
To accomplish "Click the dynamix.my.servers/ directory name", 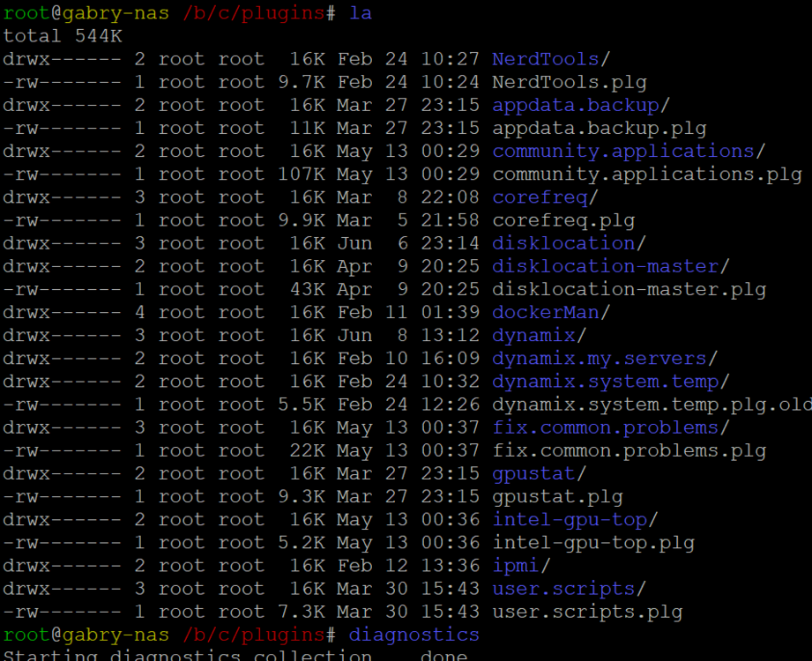I will (x=605, y=358).
